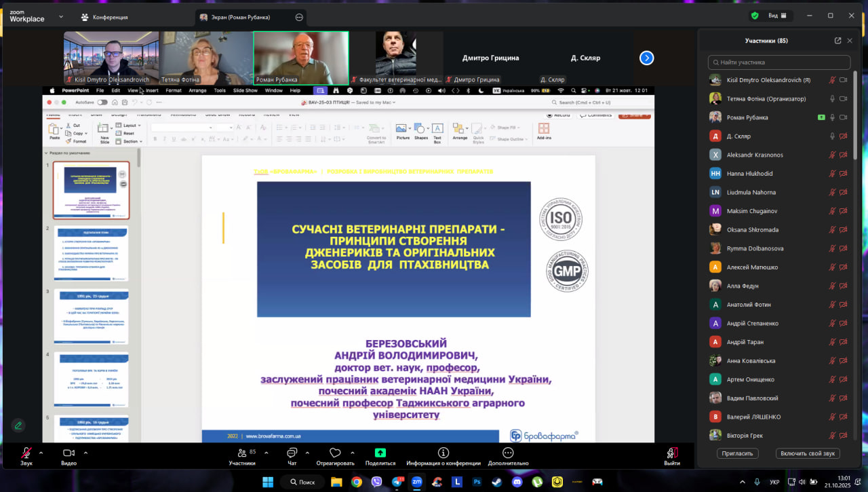Open the Дополнительно three-dots menu
This screenshot has width=868, height=492.
coord(507,453)
